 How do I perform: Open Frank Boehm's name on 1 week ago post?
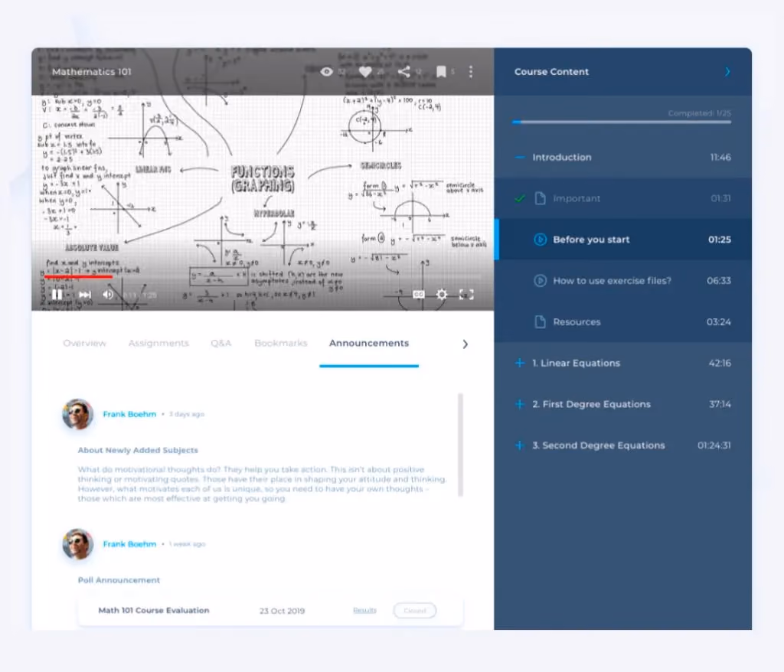point(129,544)
